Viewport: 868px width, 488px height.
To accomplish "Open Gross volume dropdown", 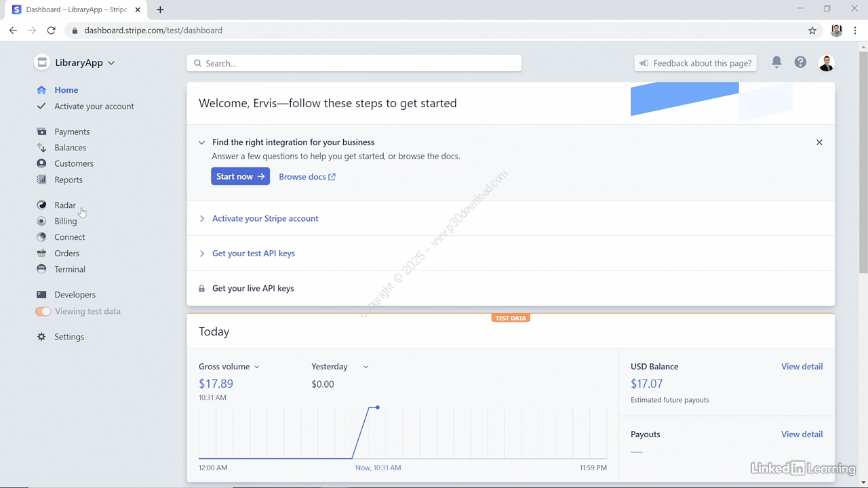I will pos(229,367).
